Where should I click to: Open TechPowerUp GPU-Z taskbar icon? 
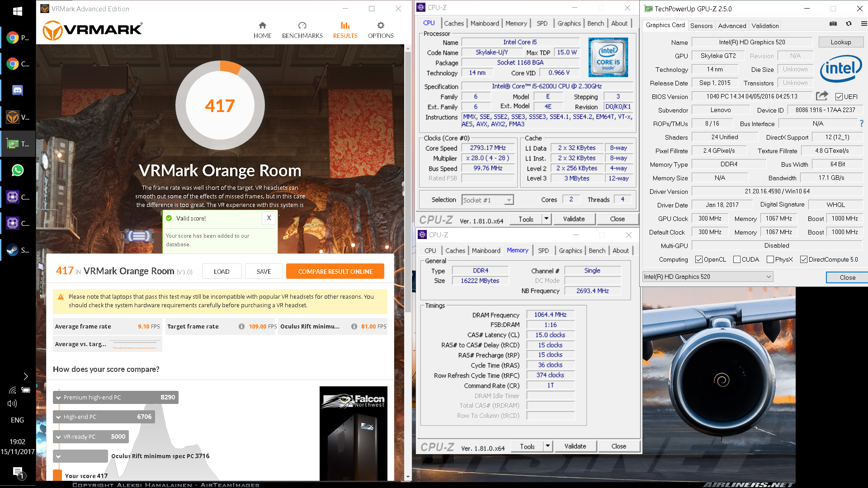(18, 144)
